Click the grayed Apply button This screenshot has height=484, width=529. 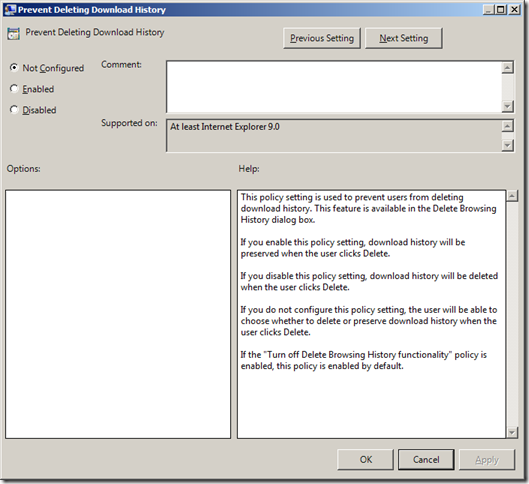[x=487, y=459]
